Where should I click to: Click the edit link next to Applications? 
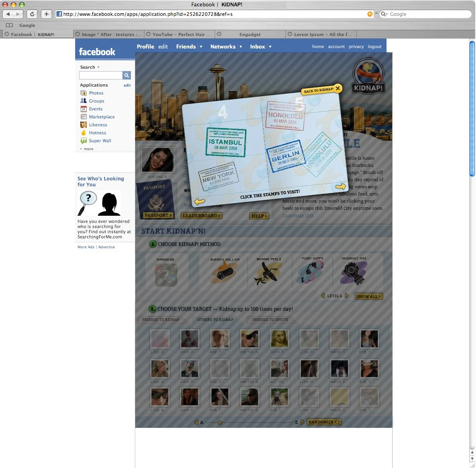click(127, 85)
